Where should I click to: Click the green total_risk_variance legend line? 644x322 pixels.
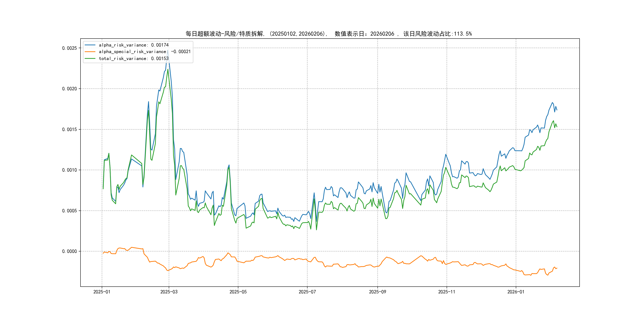pyautogui.click(x=90, y=58)
